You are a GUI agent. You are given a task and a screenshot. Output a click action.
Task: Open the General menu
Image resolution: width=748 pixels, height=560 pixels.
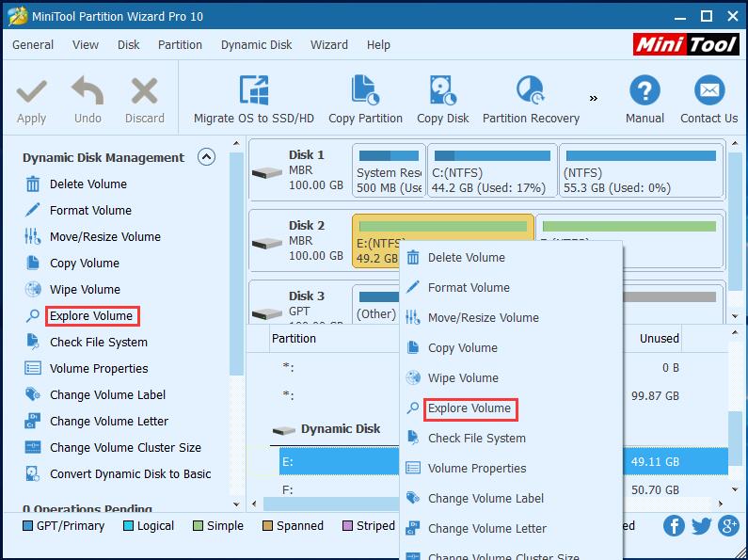click(x=33, y=45)
